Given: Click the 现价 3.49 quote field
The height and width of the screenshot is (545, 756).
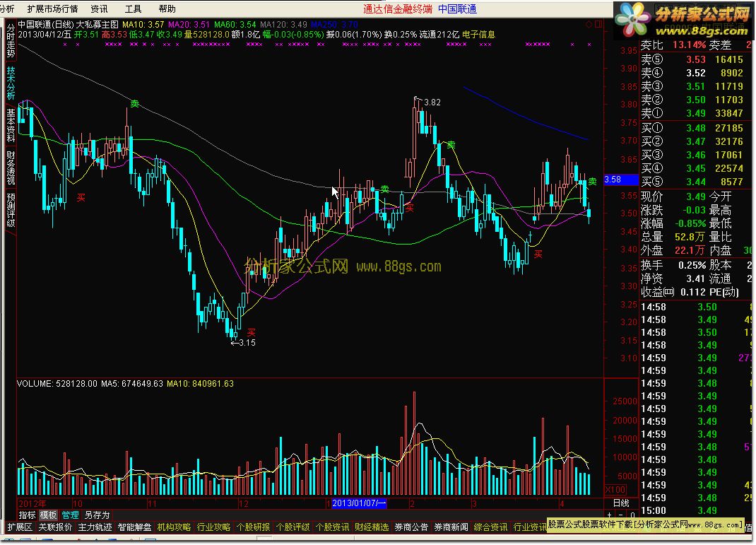Looking at the screenshot, I should [673, 197].
